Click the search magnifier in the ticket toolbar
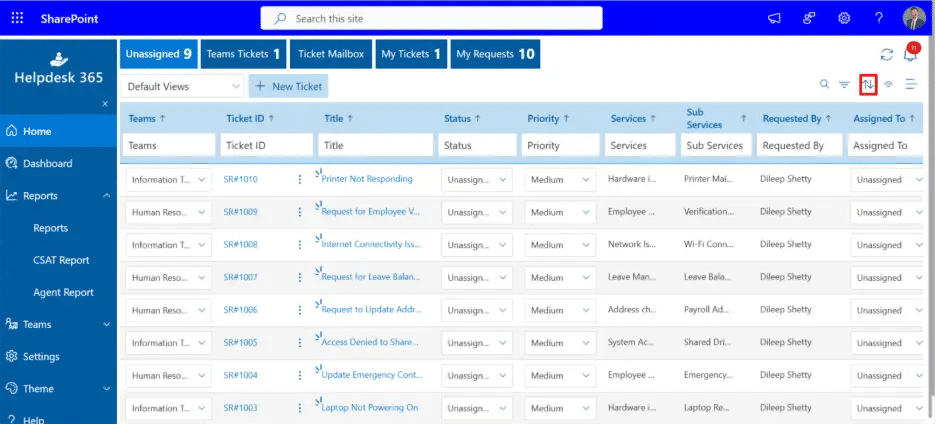Screen dimensions: 936x424 click(x=824, y=84)
